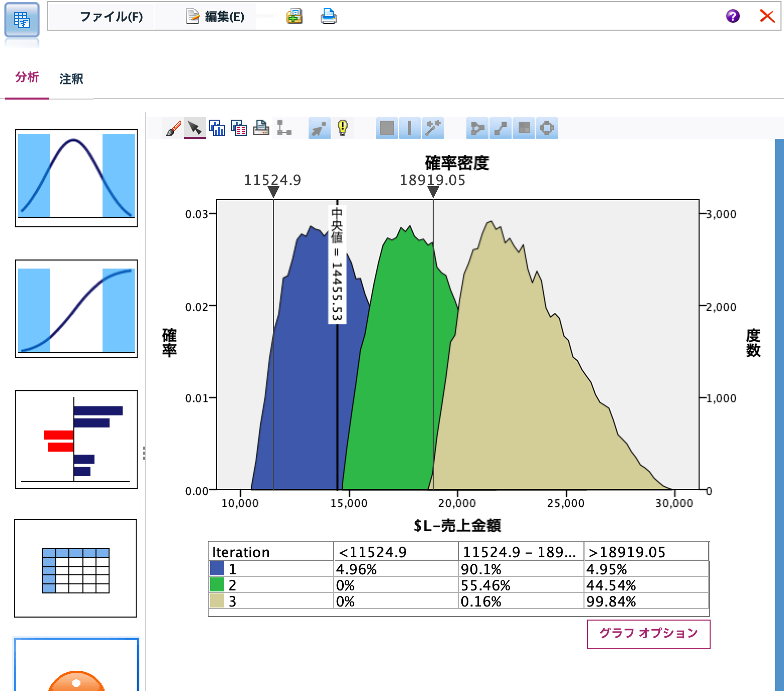This screenshot has width=784, height=691.
Task: Print the probability density chart
Action: tap(262, 128)
